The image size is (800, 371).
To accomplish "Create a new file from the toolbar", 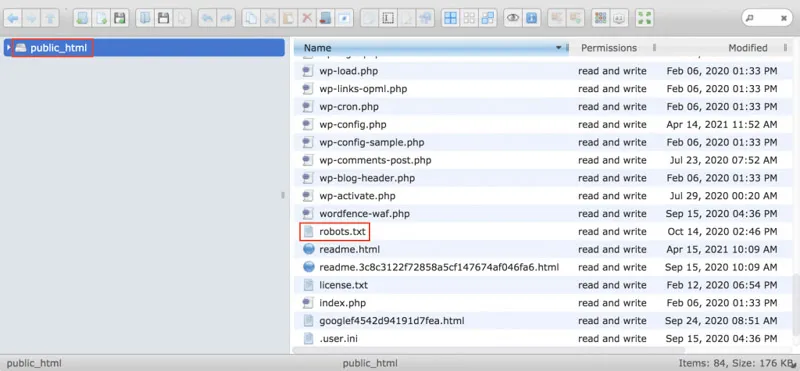I will coord(101,19).
